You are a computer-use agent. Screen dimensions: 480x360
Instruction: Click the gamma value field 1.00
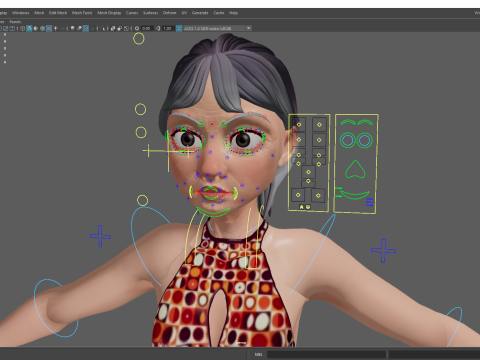(x=168, y=28)
